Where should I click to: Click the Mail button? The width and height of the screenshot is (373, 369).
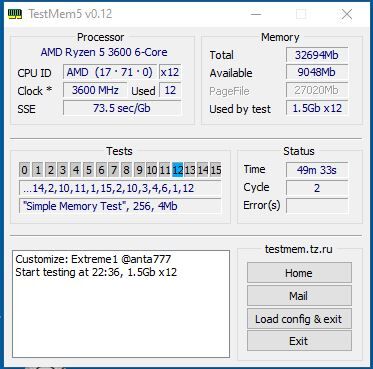299,296
